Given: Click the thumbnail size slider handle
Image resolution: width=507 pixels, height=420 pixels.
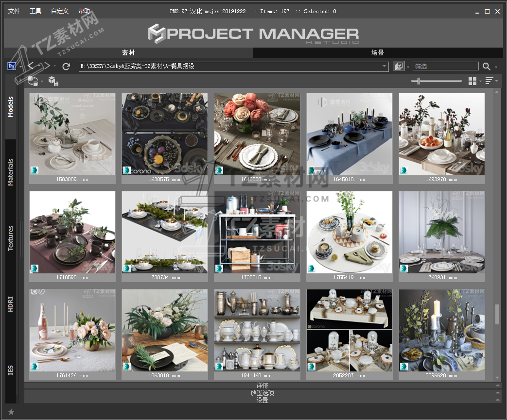Looking at the screenshot, I should 419,81.
